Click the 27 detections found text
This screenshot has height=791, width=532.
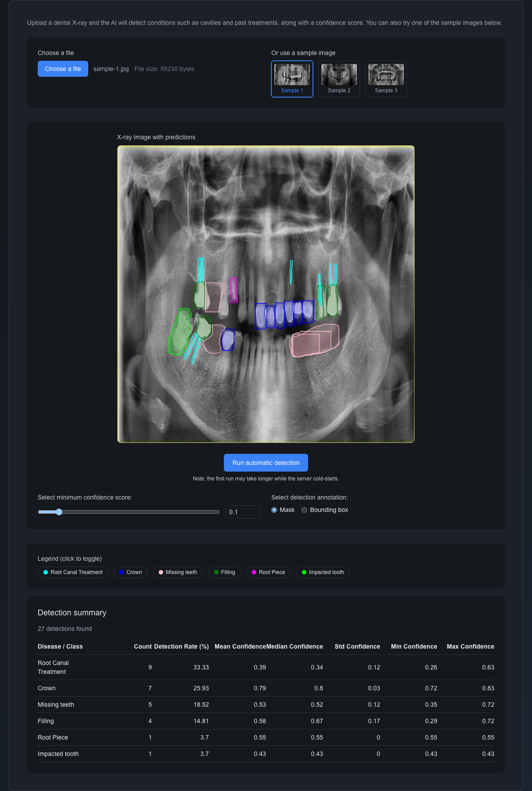point(65,629)
